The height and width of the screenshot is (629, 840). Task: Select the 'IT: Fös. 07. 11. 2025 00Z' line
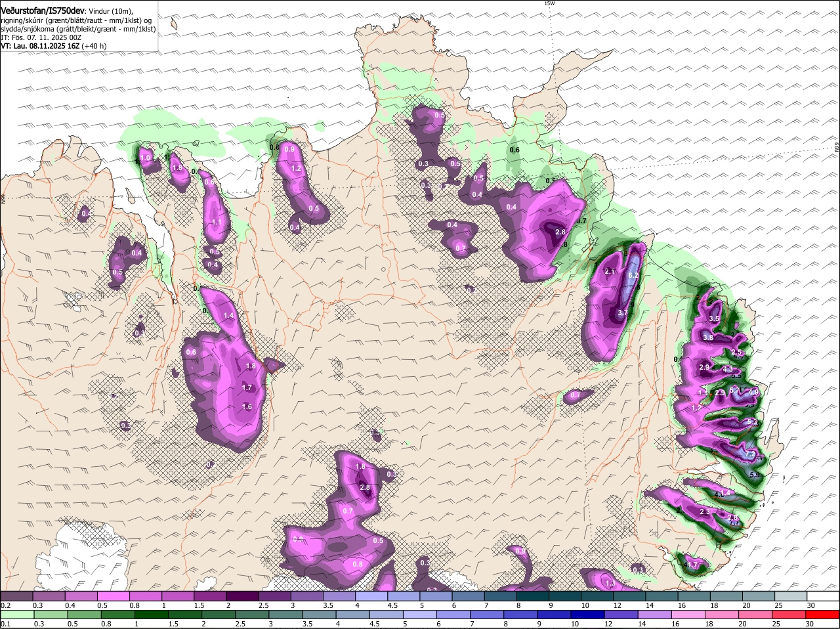pos(41,37)
